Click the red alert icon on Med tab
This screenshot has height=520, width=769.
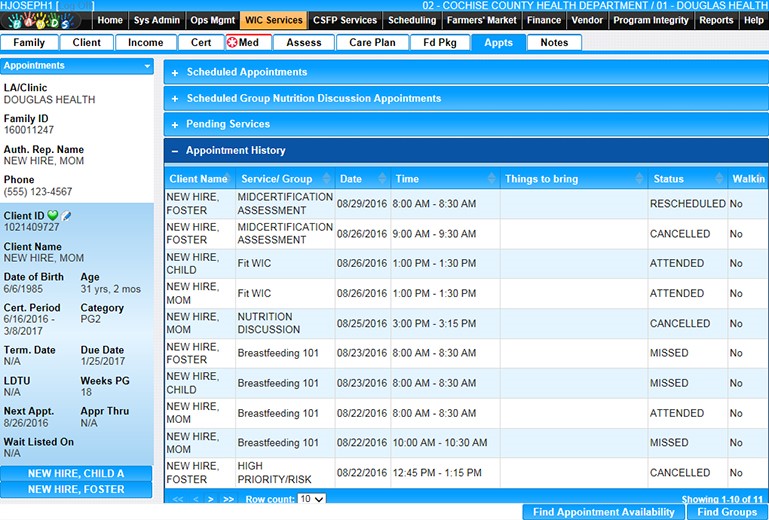233,43
